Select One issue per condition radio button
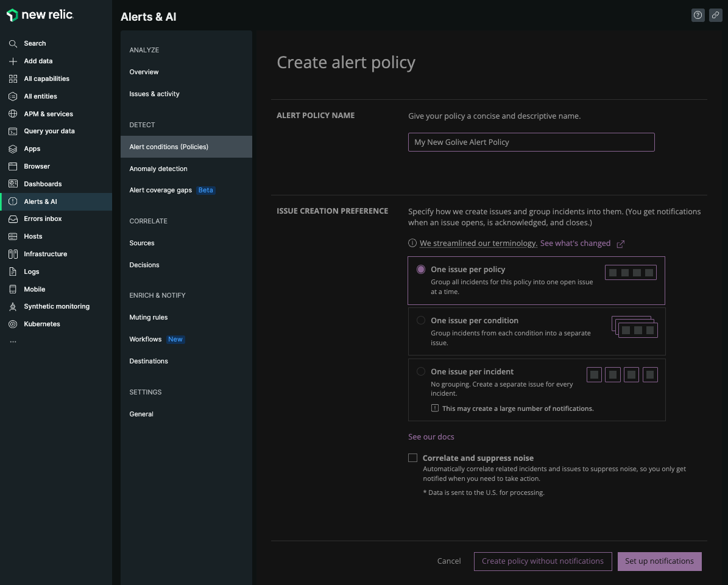 [x=421, y=321]
